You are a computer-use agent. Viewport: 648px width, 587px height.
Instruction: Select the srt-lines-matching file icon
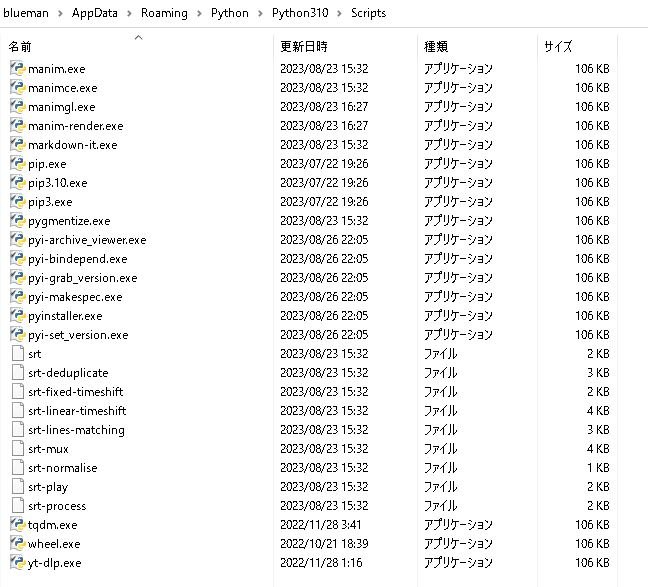[x=18, y=430]
